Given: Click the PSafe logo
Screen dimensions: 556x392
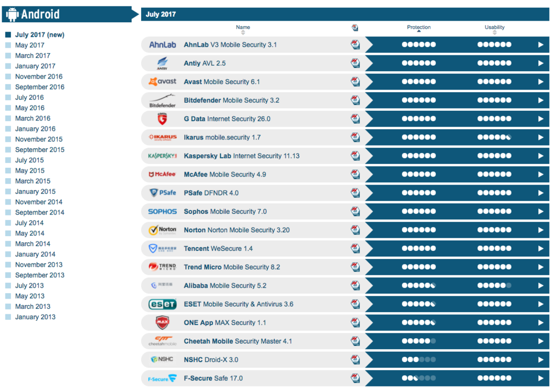Looking at the screenshot, I should tap(163, 193).
